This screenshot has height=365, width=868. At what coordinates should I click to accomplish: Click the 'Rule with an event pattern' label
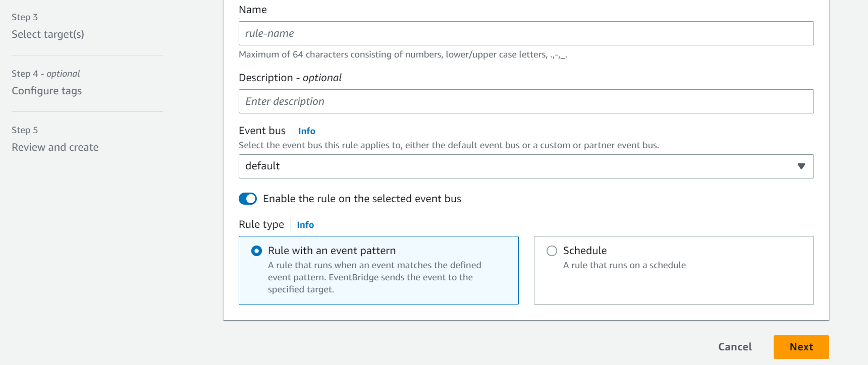(332, 251)
